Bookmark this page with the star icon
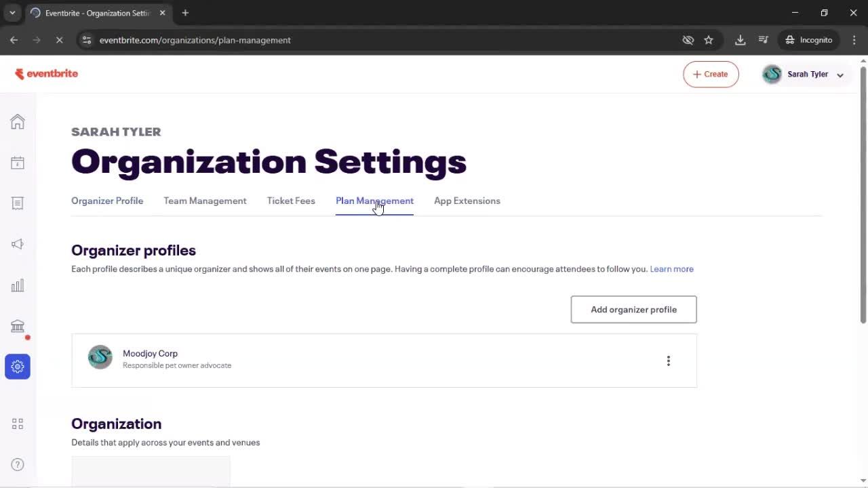This screenshot has width=868, height=488. coord(709,40)
